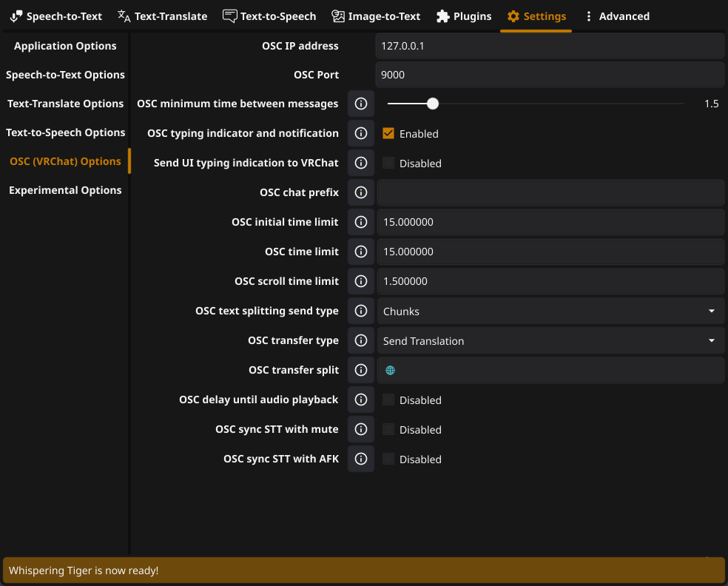The image size is (728, 586).
Task: Click info icon for OSC sync STT with AFK
Action: tap(361, 459)
